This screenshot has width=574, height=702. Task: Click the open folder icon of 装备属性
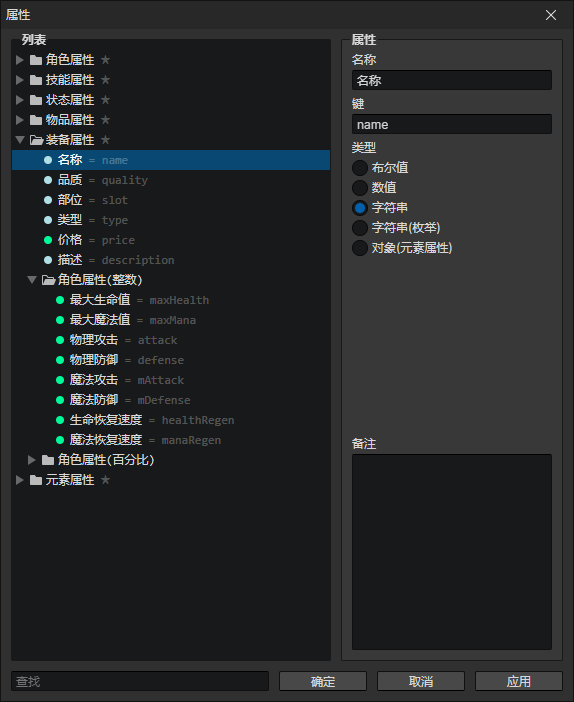pos(36,140)
